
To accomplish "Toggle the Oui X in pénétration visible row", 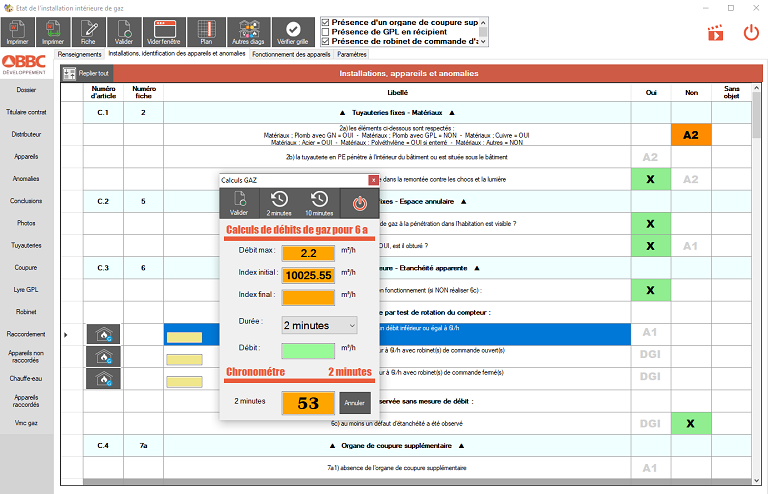I will point(650,224).
